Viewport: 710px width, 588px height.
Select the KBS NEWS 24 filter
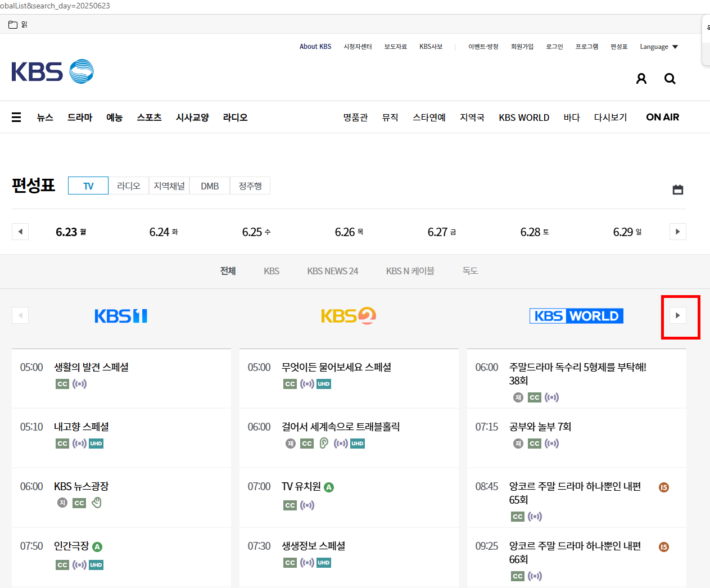(x=333, y=271)
